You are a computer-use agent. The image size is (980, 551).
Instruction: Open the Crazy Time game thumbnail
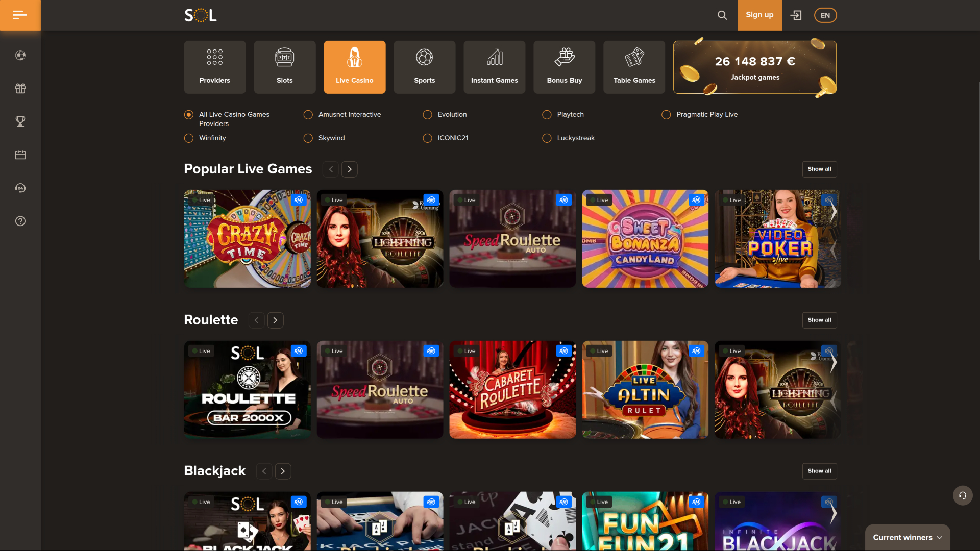pyautogui.click(x=247, y=238)
